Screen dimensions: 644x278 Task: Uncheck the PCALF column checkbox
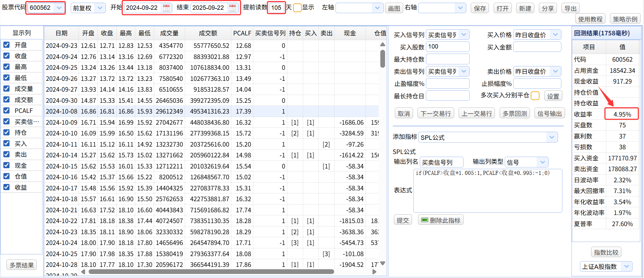tap(6, 111)
